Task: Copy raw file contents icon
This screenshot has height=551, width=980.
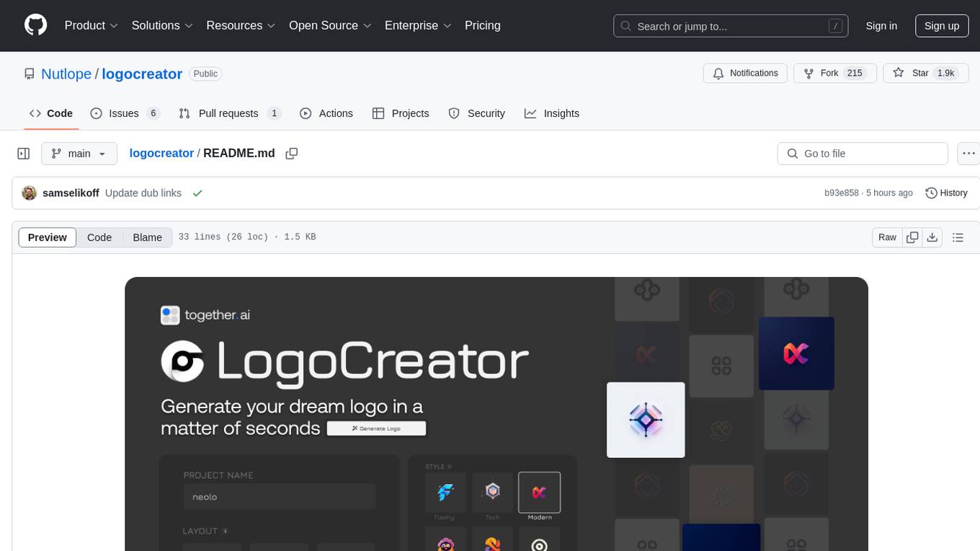Action: pos(913,237)
